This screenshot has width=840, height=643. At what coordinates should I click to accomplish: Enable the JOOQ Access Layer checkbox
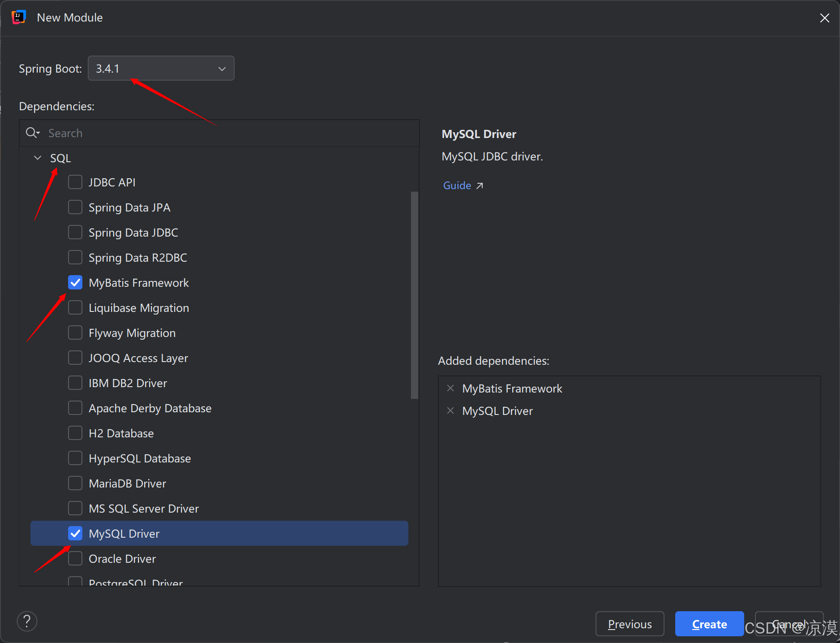click(75, 358)
